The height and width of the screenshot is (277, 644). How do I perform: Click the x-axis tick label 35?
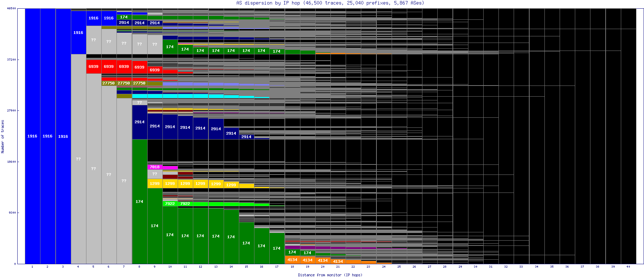[x=552, y=267]
